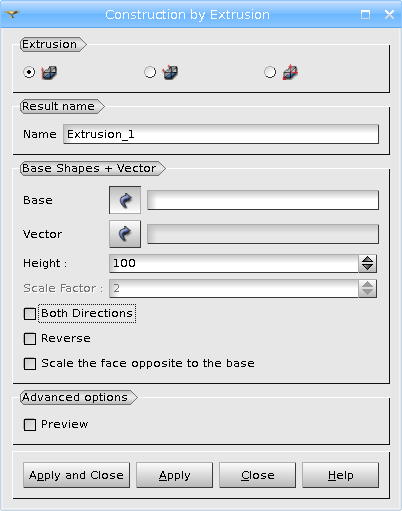Click the second extrusion type icon
This screenshot has height=511, width=402.
(170, 72)
